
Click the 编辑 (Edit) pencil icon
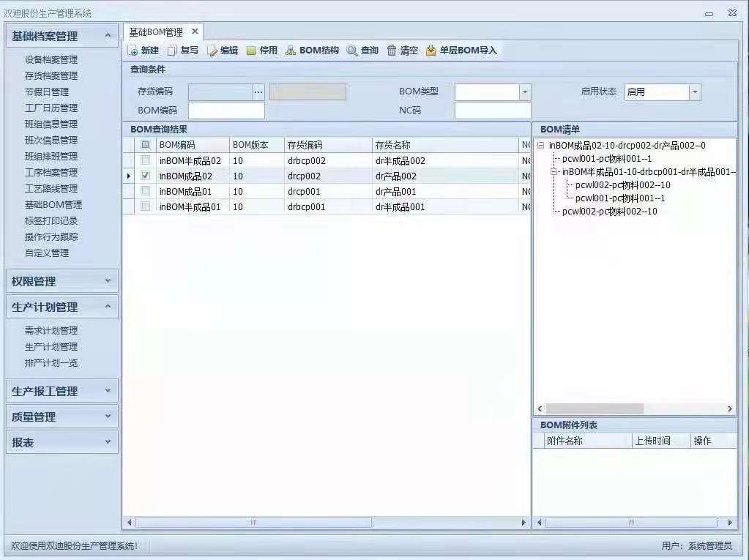pyautogui.click(x=212, y=51)
